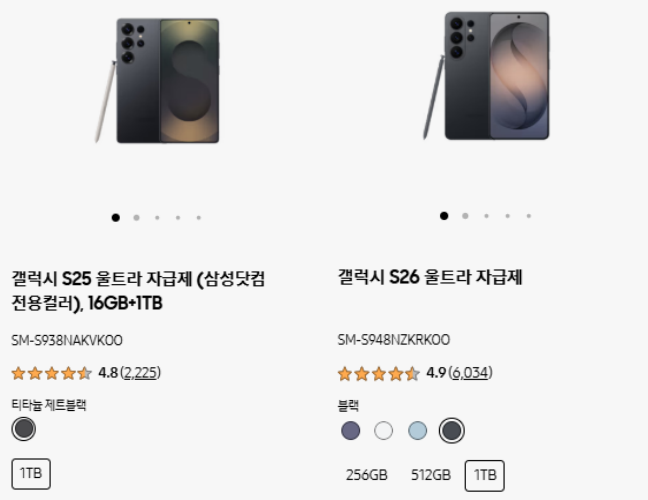
Task: Choose 512GB storage for Galaxy S26 Ultra
Action: [431, 475]
